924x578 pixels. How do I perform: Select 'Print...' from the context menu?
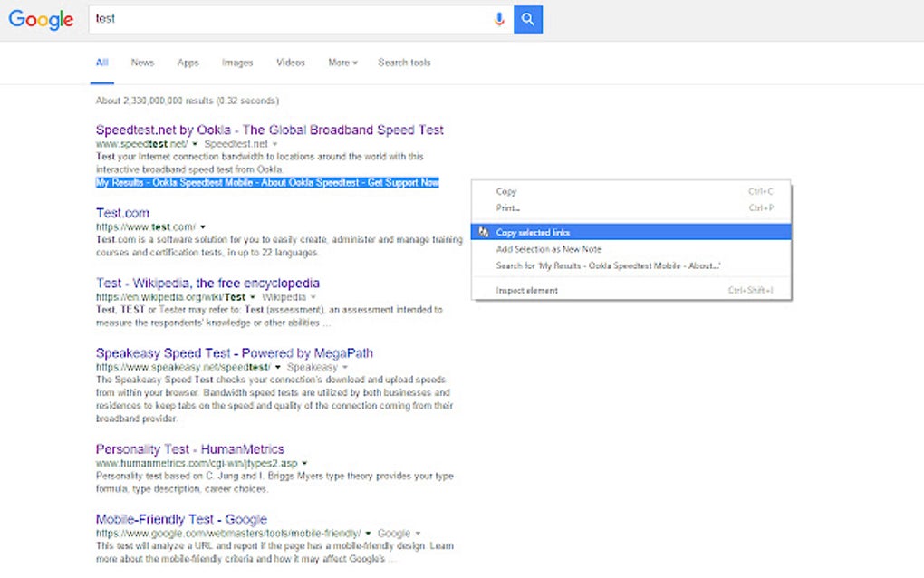(x=509, y=206)
